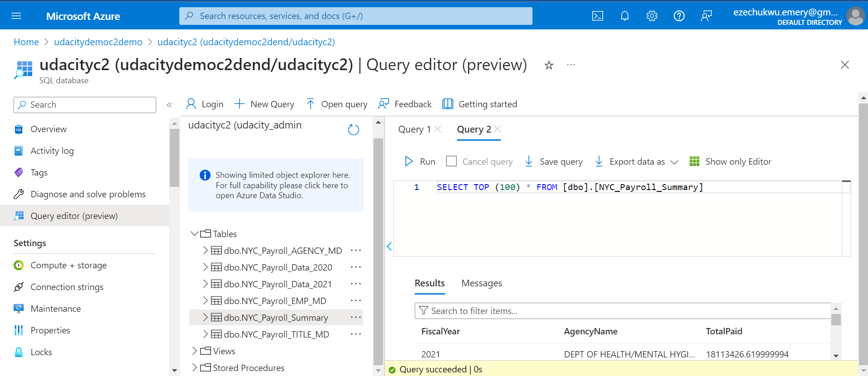
Task: Click the user account avatar
Action: [x=856, y=16]
